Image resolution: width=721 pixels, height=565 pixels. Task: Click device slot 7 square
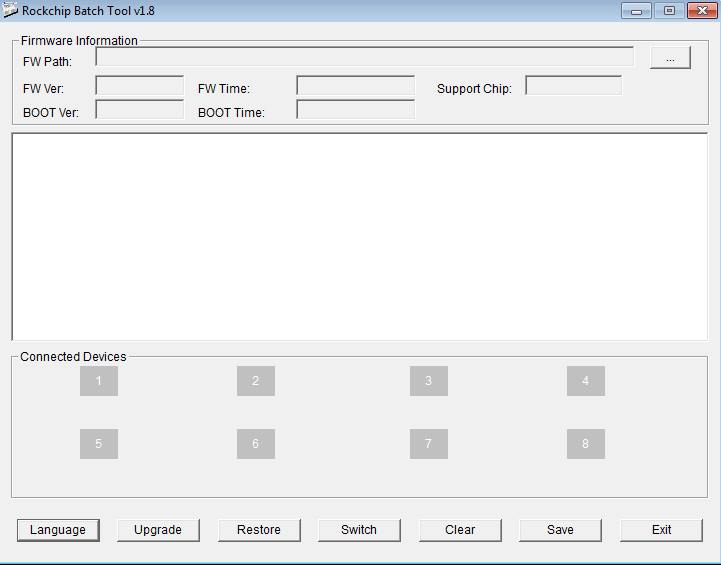(428, 444)
